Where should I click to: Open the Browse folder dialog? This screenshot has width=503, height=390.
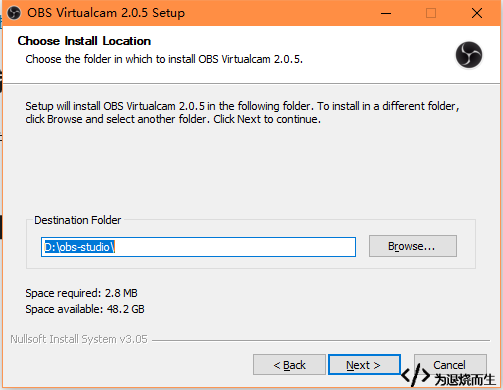[x=413, y=246]
